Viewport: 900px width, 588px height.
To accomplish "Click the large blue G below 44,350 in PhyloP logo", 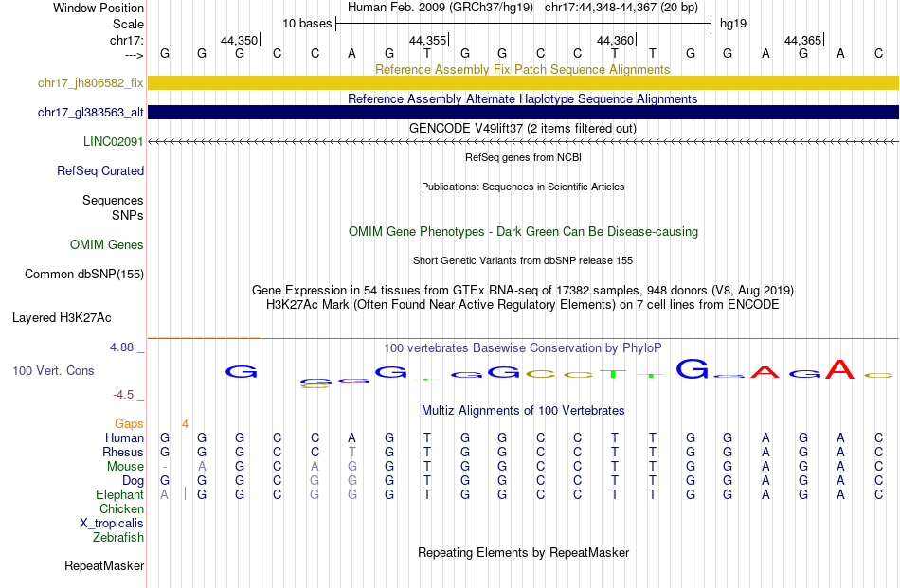I will click(241, 372).
